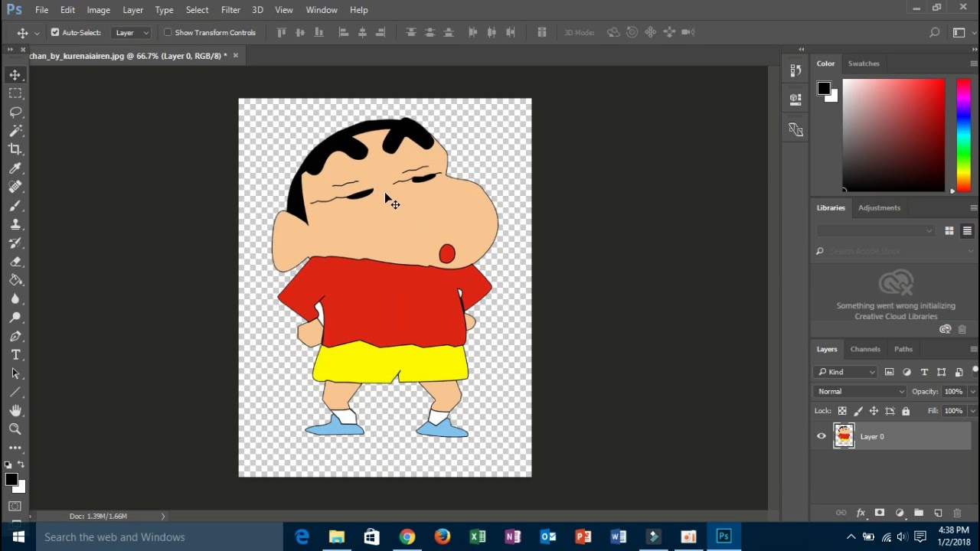Open the search icon in options bar

(934, 32)
